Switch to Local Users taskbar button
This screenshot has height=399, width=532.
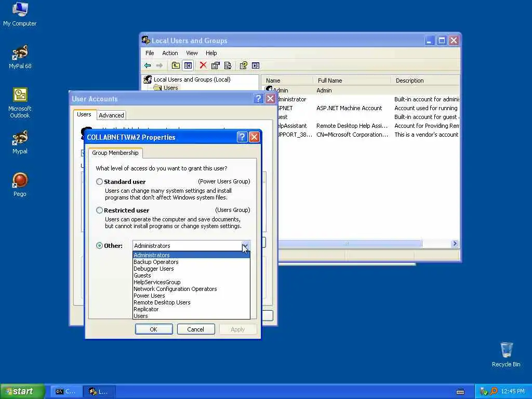click(x=99, y=392)
